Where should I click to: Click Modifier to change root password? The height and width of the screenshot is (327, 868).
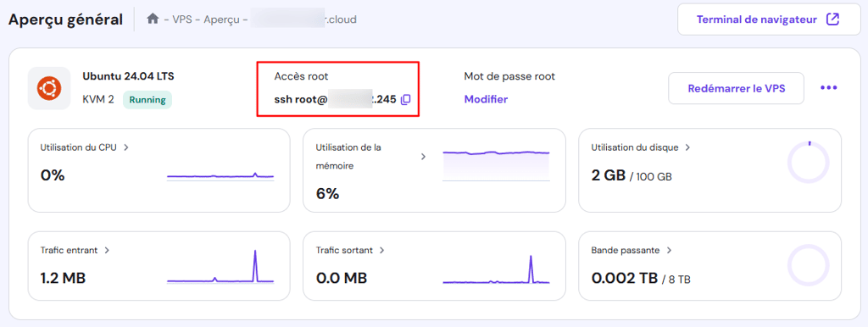click(486, 100)
